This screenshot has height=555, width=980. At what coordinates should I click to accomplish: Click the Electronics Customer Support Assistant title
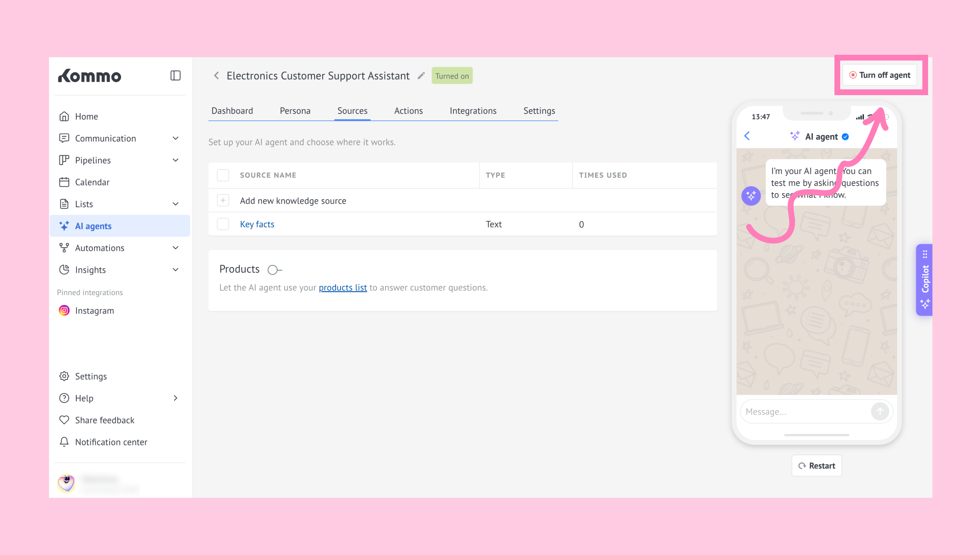(318, 75)
